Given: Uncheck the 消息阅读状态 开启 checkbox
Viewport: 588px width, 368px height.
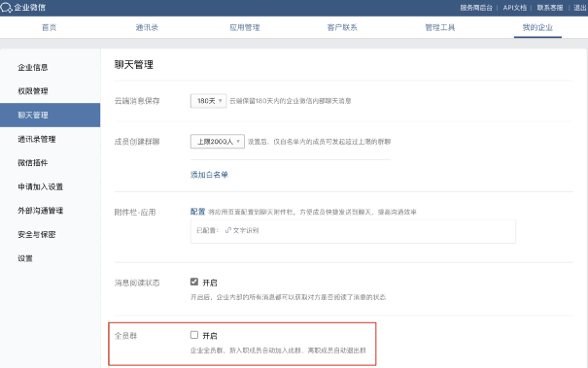Looking at the screenshot, I should [193, 282].
